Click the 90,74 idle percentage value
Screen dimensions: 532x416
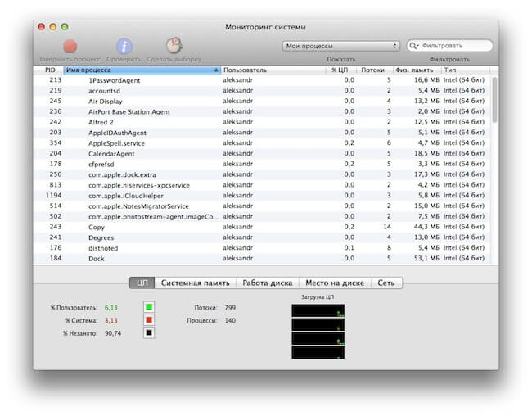(113, 333)
